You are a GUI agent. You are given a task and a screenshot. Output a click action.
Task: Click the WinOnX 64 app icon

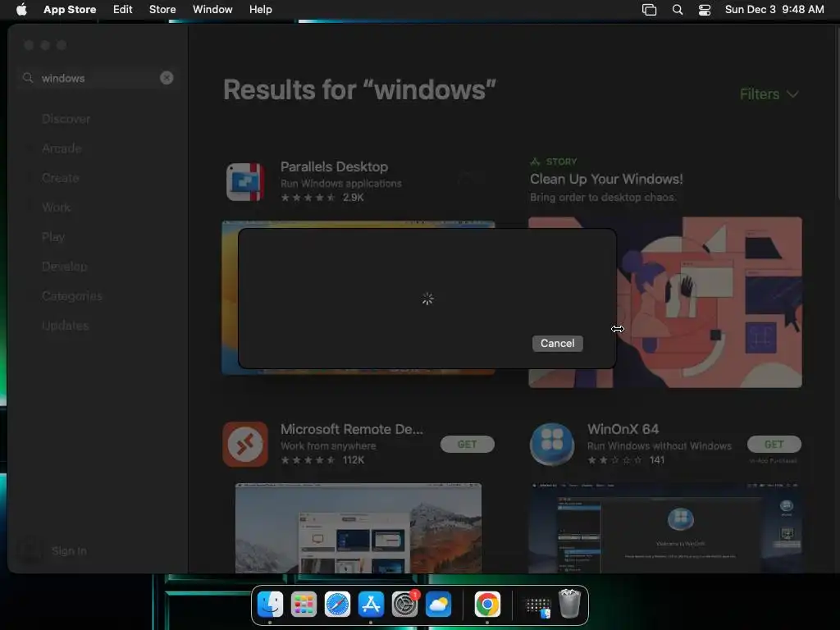pos(552,444)
